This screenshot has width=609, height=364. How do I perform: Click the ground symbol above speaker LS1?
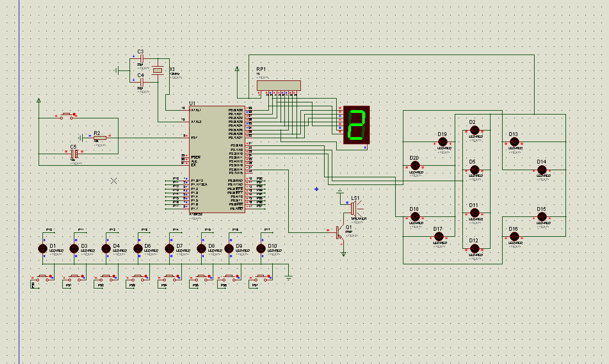click(x=340, y=191)
